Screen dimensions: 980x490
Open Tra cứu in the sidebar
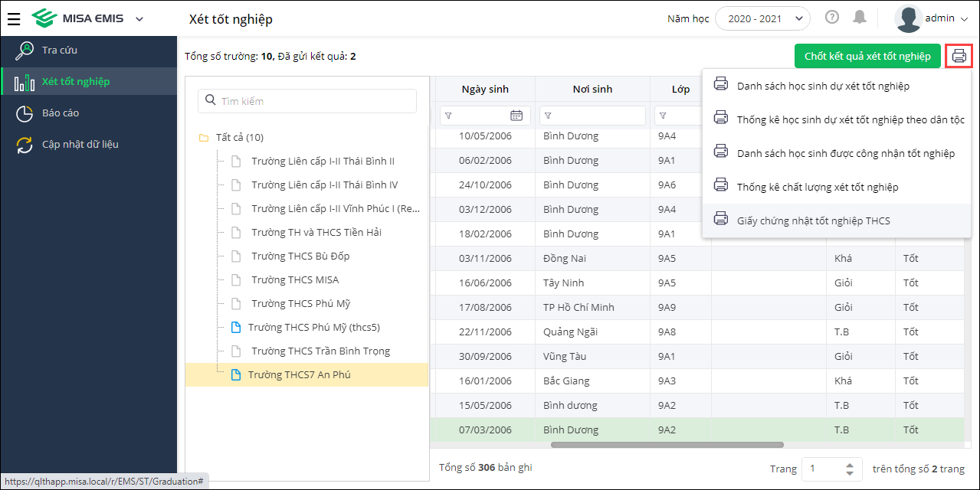(60, 51)
